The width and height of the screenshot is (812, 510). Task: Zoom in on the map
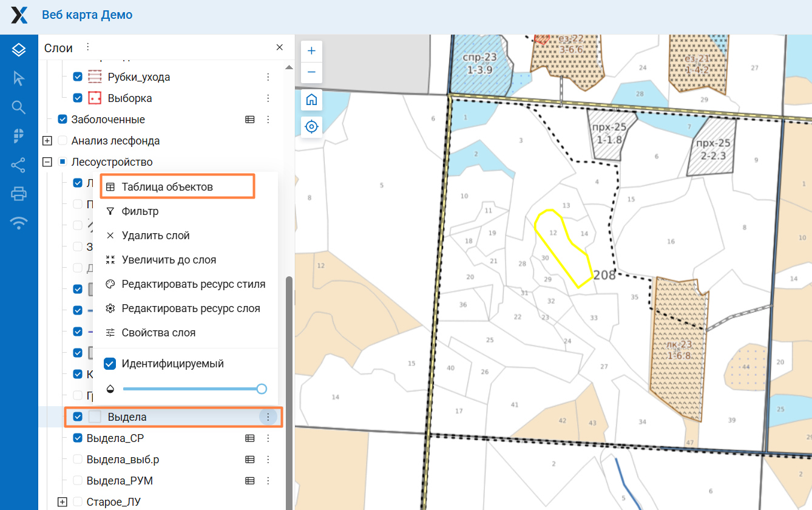click(x=311, y=51)
